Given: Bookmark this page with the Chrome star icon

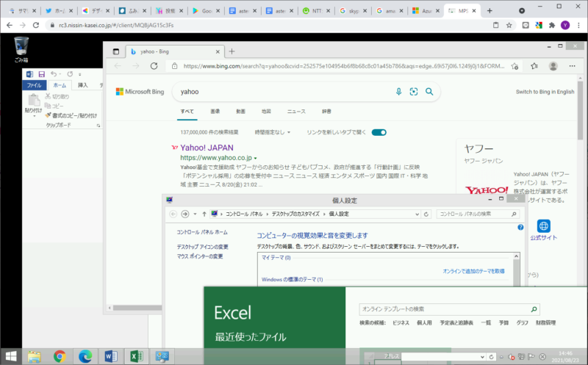Looking at the screenshot, I should pos(509,25).
